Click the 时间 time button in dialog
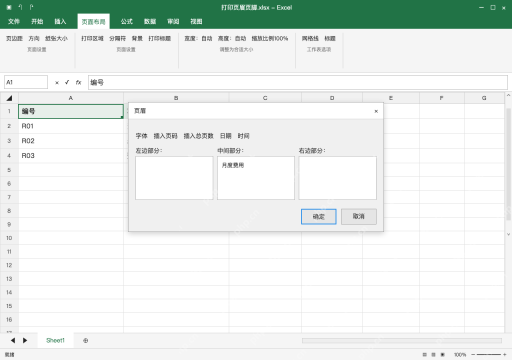 click(243, 136)
